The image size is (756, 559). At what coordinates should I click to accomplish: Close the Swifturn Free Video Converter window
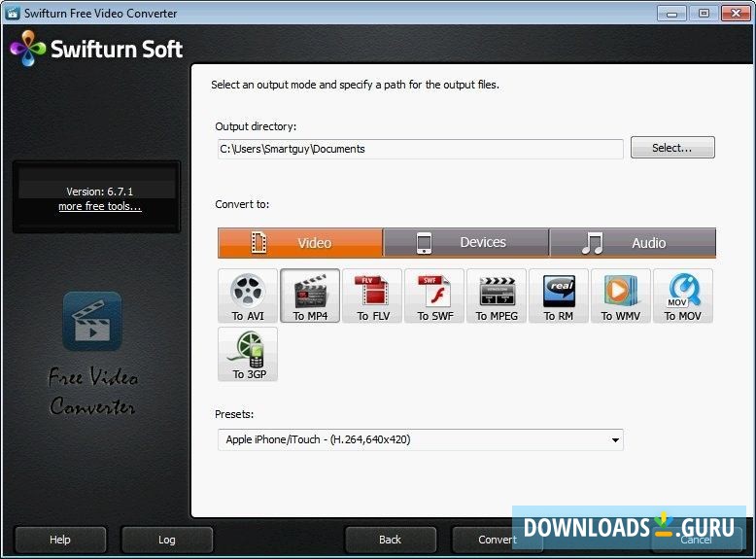point(736,14)
